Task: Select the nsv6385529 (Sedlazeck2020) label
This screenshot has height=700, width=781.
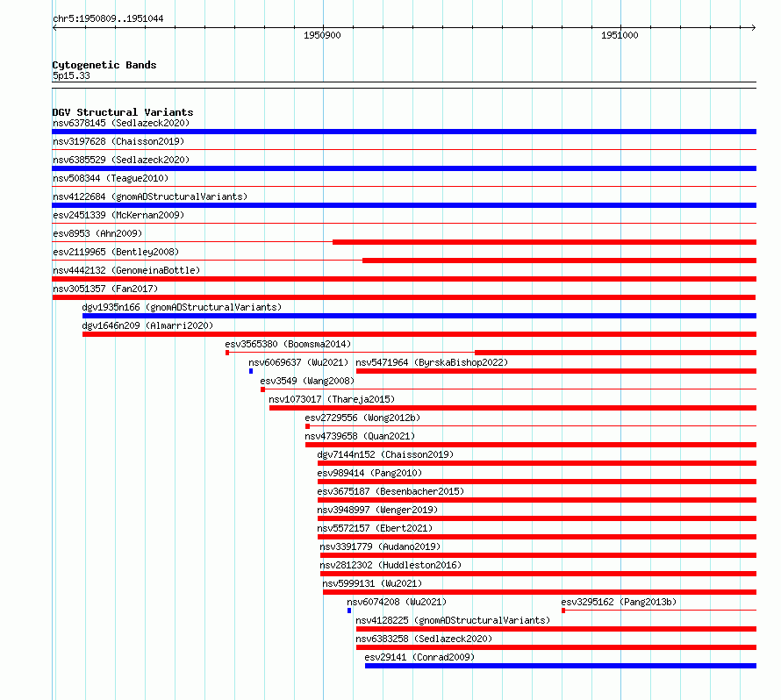Action: pos(121,160)
